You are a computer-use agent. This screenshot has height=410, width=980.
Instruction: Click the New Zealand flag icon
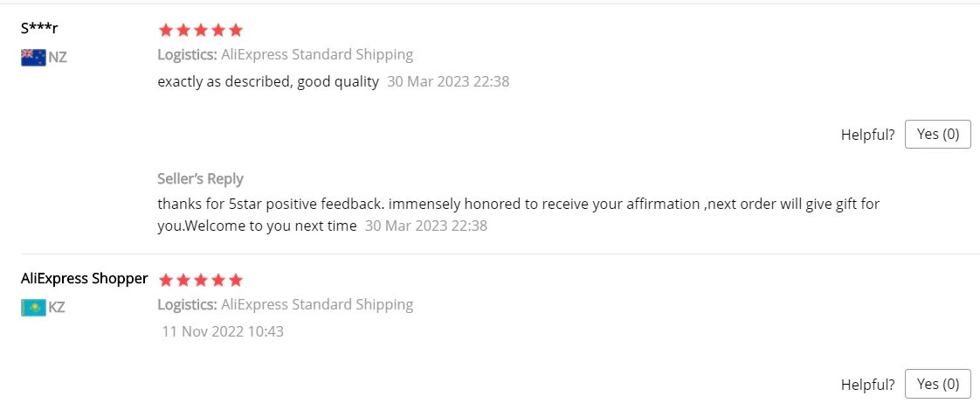(x=33, y=58)
